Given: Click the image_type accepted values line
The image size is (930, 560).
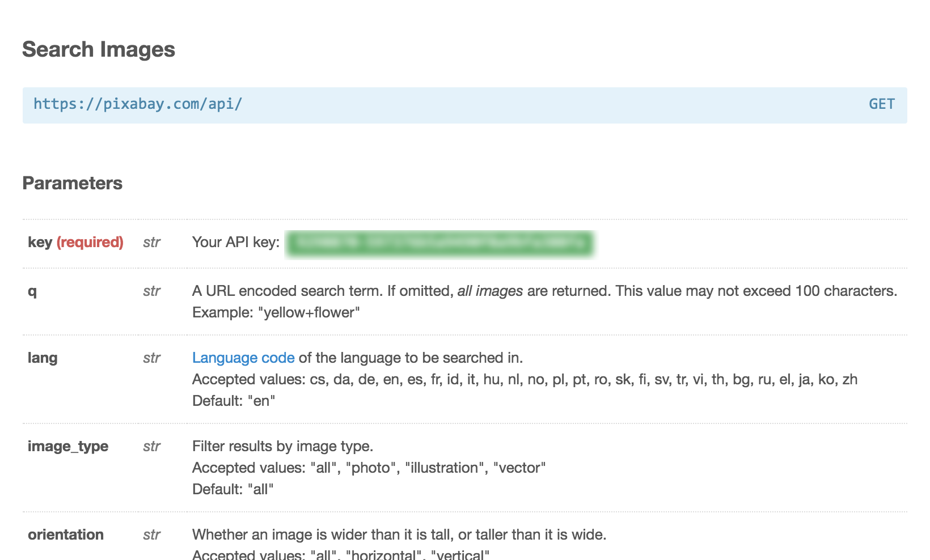Looking at the screenshot, I should click(369, 468).
